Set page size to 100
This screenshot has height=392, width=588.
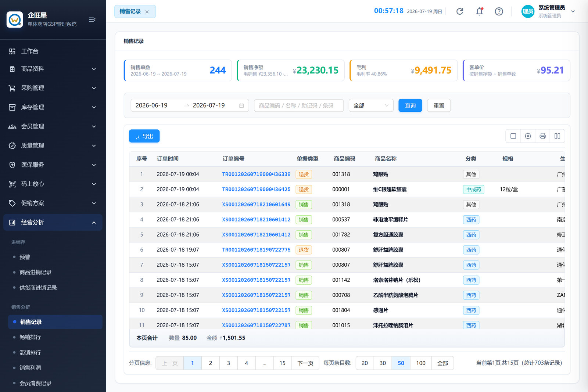click(421, 363)
